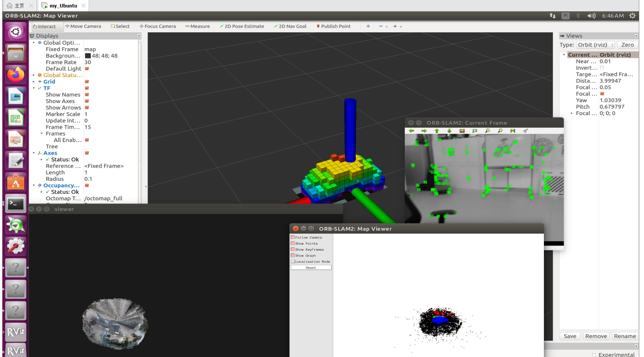Toggle the Grid display checkbox
The height and width of the screenshot is (357, 644).
(x=87, y=81)
